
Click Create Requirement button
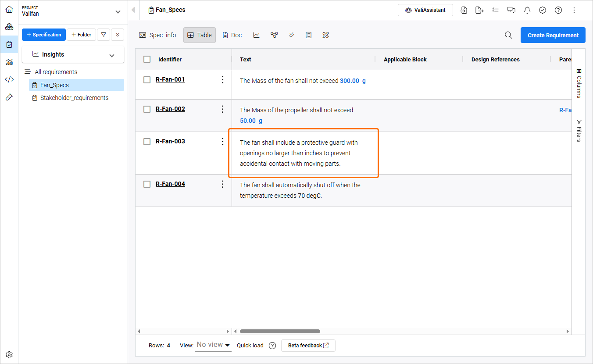(x=553, y=35)
